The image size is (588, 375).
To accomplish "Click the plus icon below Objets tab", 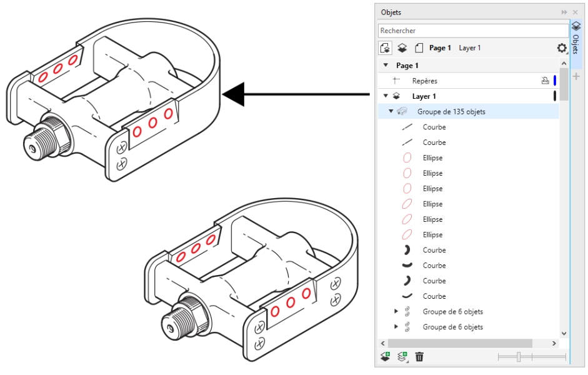I will 576,76.
